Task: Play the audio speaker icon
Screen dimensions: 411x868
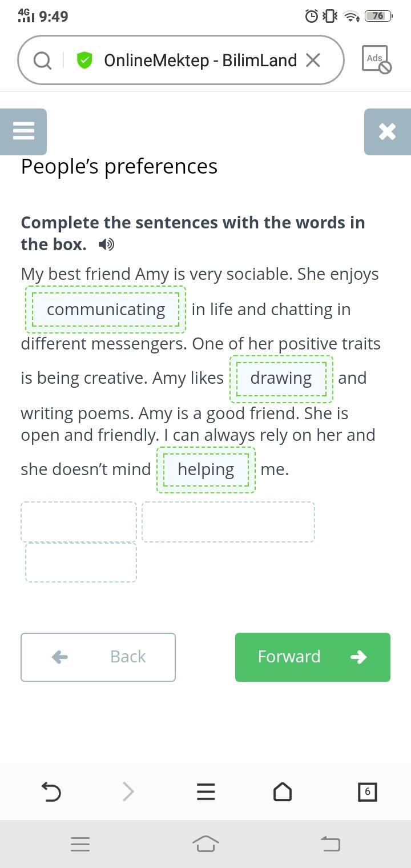Action: (x=106, y=244)
